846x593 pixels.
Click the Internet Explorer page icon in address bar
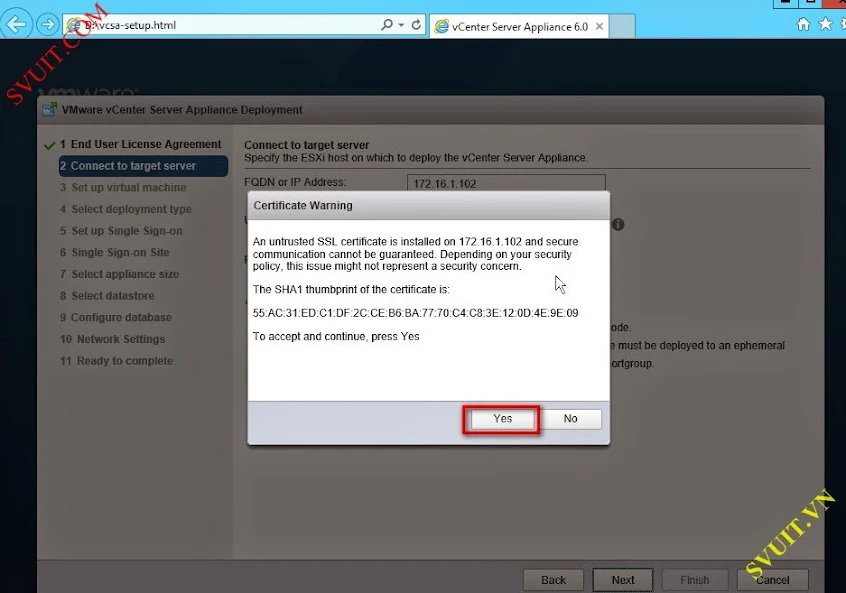tap(74, 25)
